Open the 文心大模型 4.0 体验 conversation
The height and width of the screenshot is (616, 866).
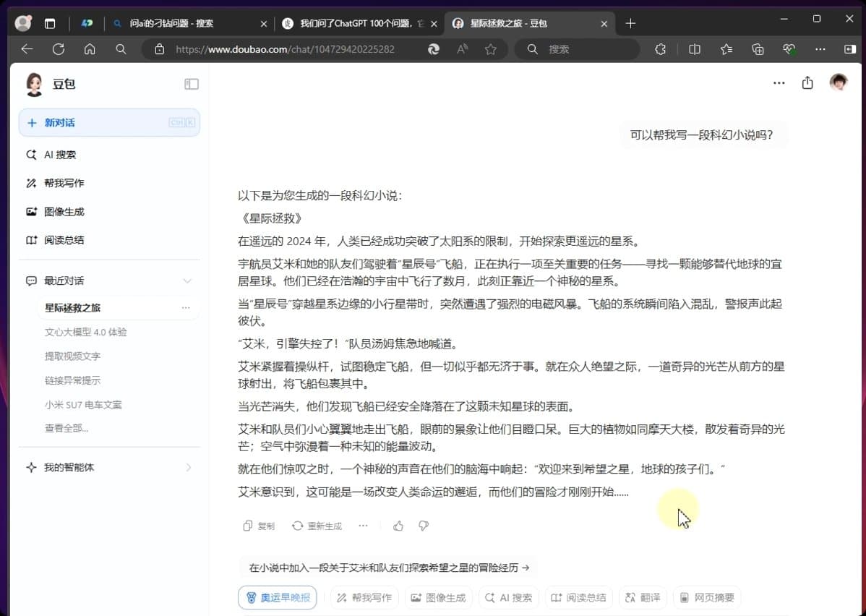pos(85,333)
